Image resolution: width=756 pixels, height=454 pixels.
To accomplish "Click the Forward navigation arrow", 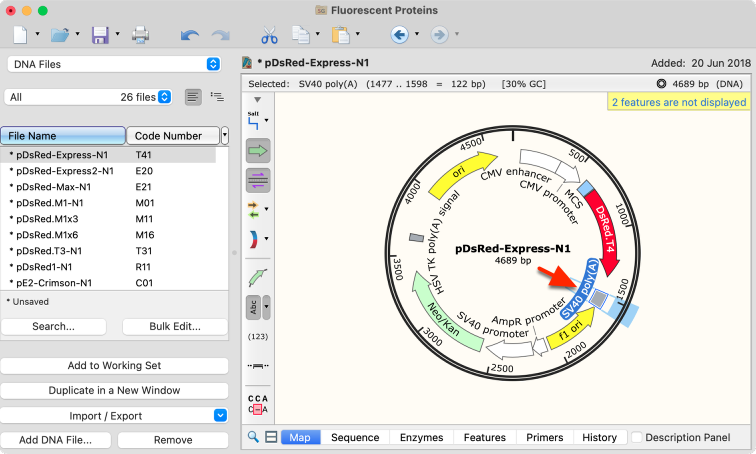I will point(439,35).
